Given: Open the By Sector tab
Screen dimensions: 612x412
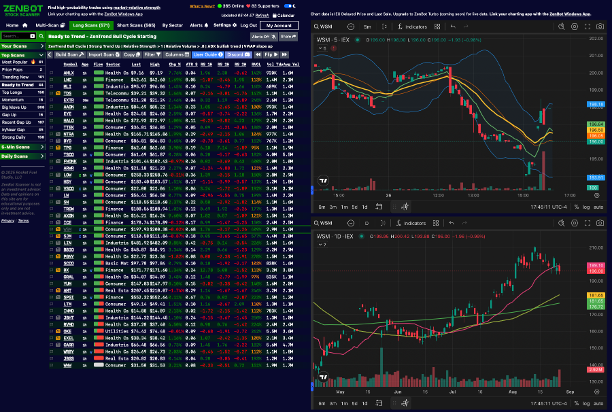Looking at the screenshot, I should [173, 25].
